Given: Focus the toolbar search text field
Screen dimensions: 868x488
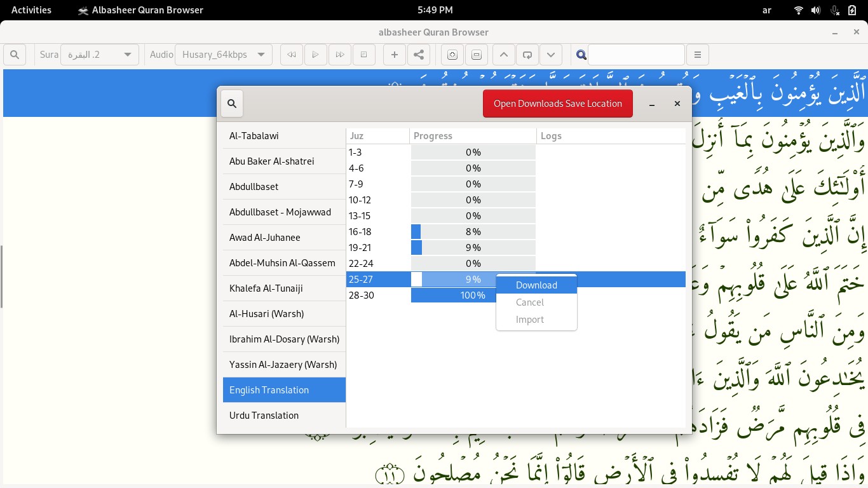Looking at the screenshot, I should (636, 55).
